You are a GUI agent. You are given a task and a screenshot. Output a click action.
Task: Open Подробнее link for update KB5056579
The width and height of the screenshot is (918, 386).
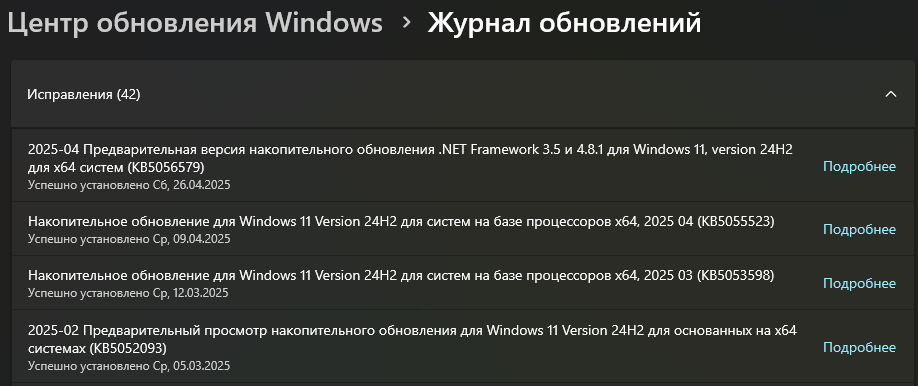pos(859,166)
